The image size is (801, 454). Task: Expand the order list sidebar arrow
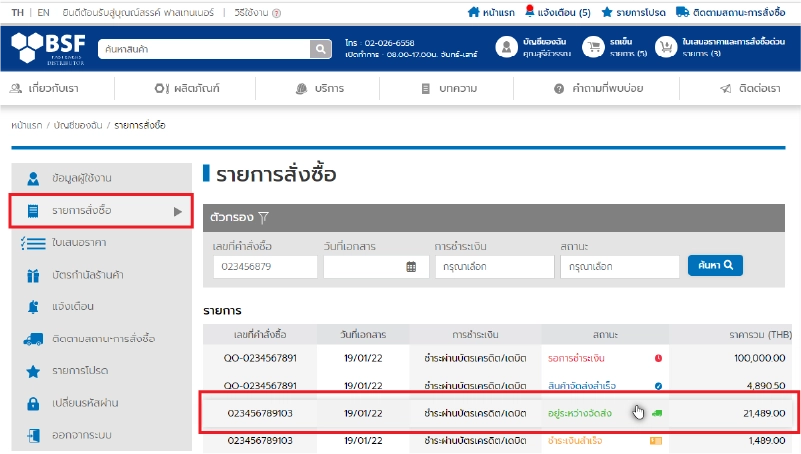tap(178, 211)
